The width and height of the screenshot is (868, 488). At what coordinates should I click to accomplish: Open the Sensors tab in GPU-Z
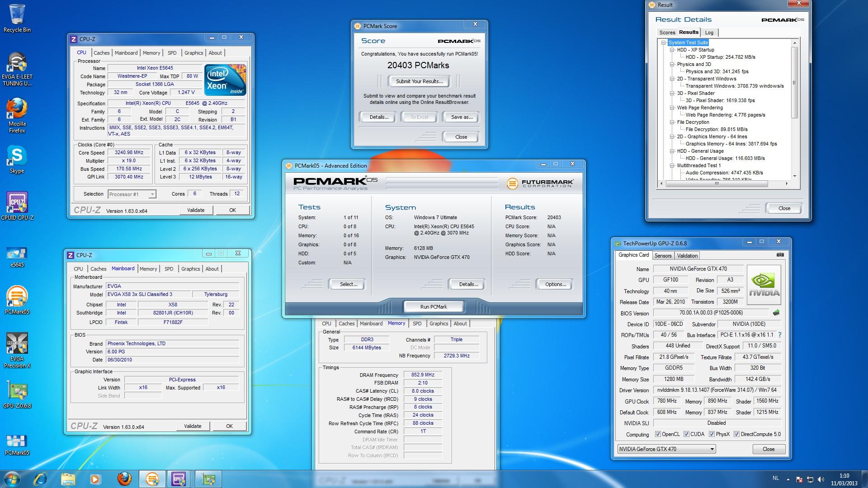663,256
